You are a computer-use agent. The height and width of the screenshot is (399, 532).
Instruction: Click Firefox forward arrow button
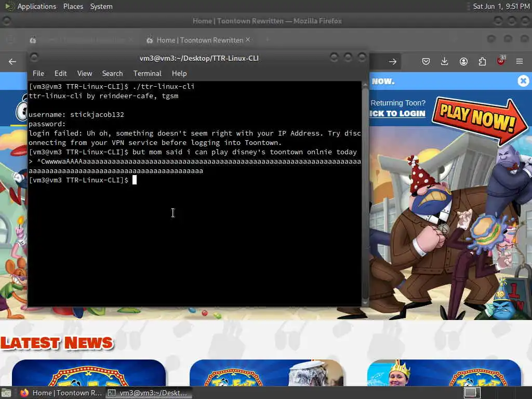[393, 61]
